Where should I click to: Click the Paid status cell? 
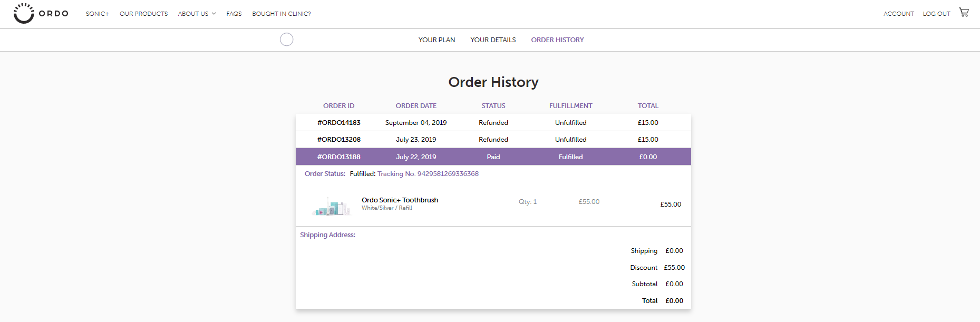(493, 157)
